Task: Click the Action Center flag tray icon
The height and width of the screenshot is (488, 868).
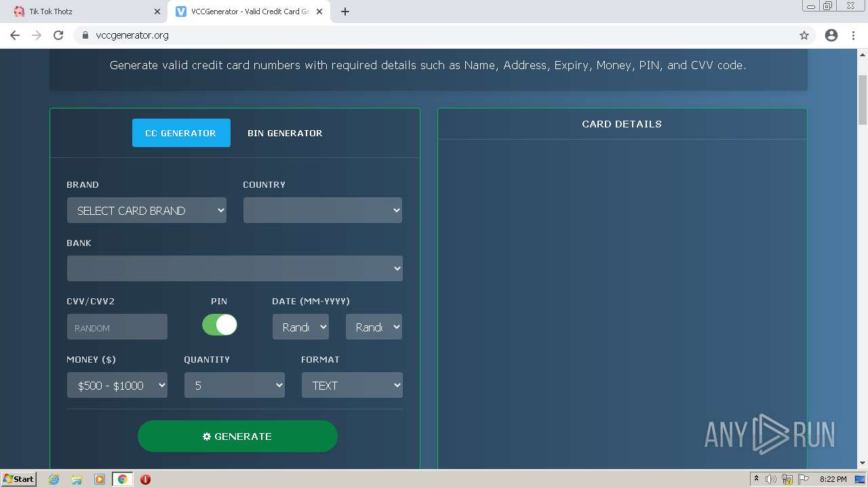Action: tap(804, 479)
